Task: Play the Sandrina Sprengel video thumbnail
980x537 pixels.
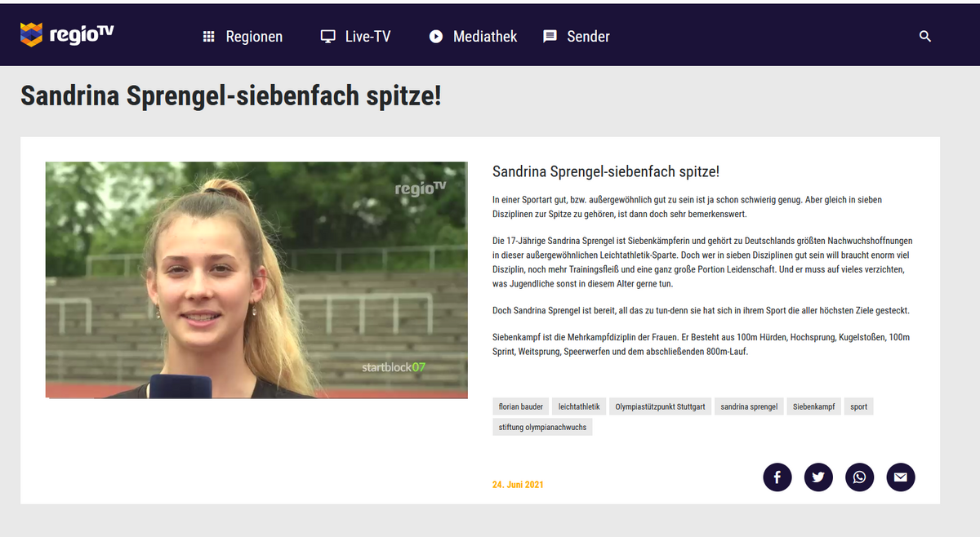Action: pos(256,280)
